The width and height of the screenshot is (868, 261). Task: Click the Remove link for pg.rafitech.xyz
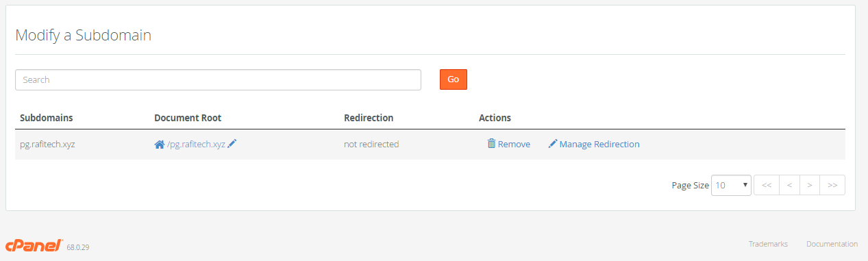point(514,145)
